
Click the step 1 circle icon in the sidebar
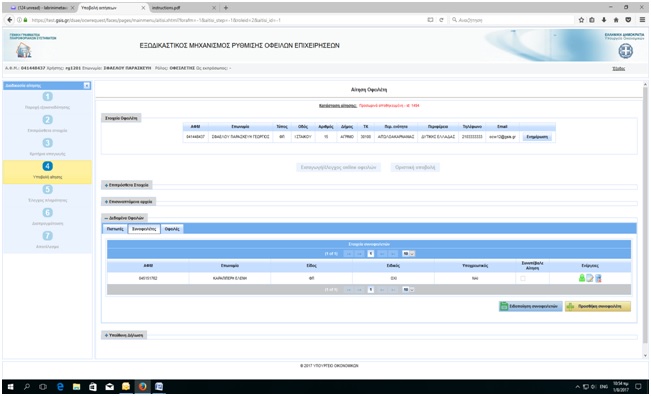[x=47, y=96]
